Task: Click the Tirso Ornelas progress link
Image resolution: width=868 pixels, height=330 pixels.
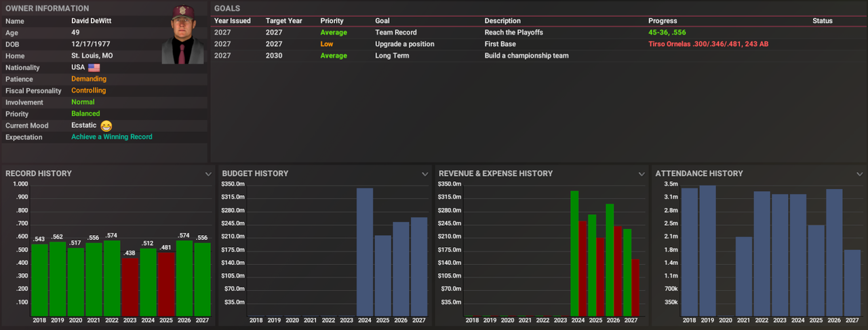Action: tap(708, 44)
